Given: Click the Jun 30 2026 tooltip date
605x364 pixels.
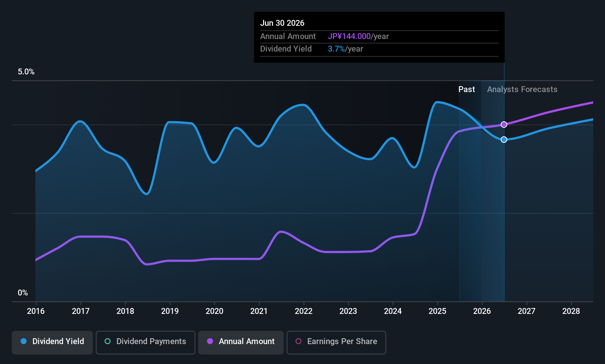Looking at the screenshot, I should [282, 23].
